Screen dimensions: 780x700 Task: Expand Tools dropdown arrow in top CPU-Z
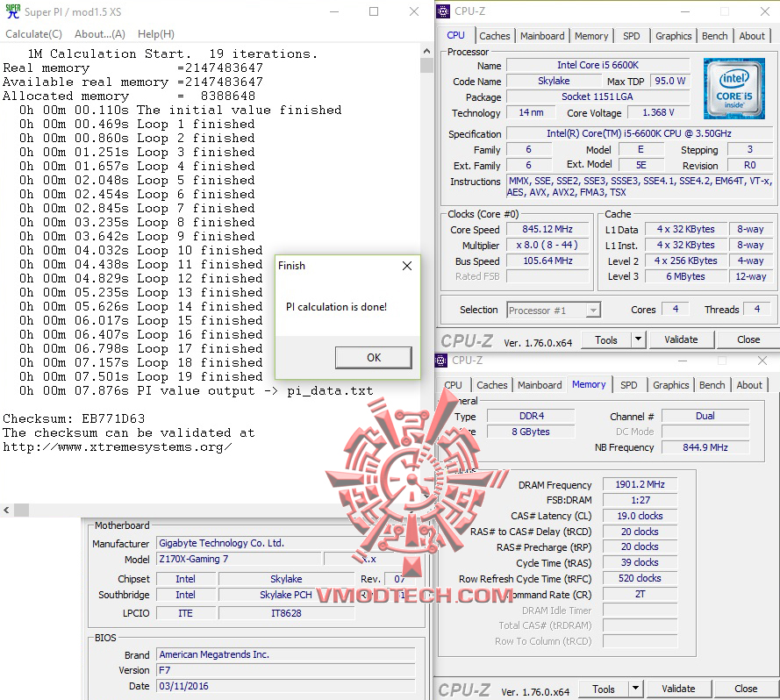(638, 339)
